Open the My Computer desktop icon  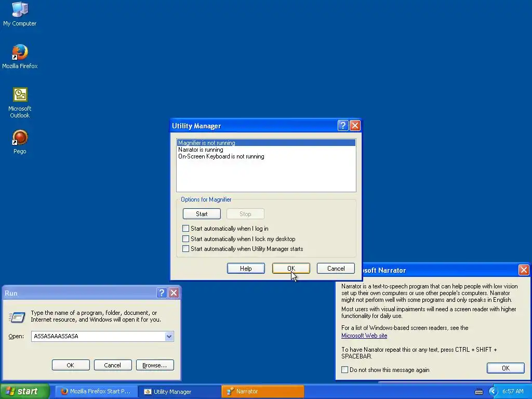pyautogui.click(x=20, y=14)
